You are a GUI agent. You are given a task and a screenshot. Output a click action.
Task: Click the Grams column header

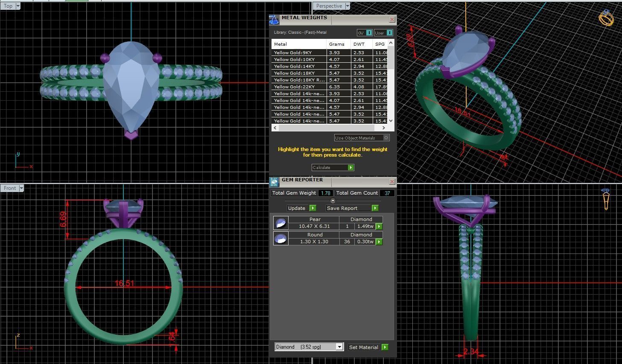click(x=339, y=44)
